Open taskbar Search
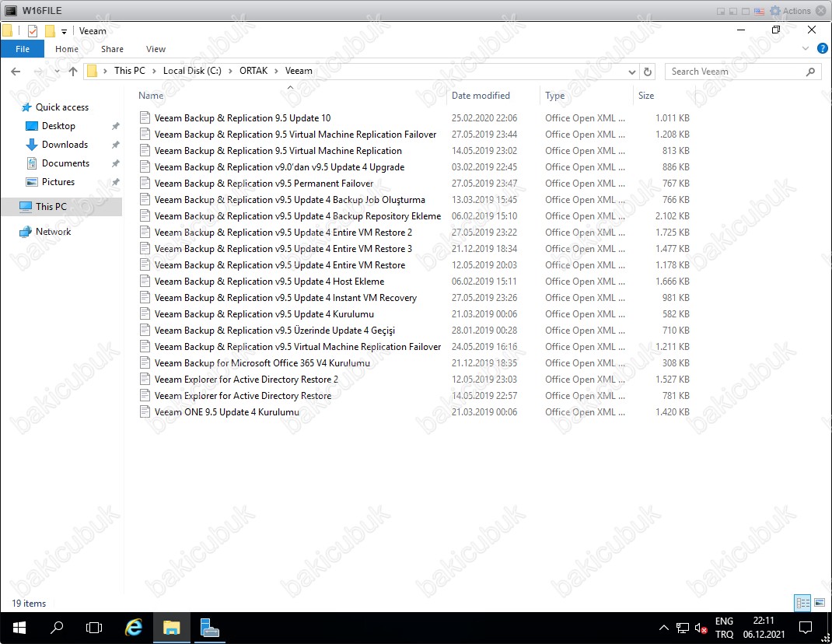 [x=56, y=628]
